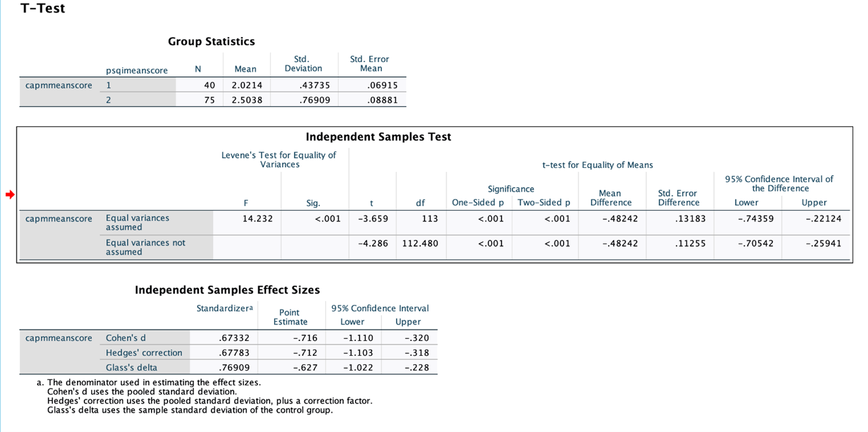The width and height of the screenshot is (868, 432).
Task: Click the group 2 mean 2.5038 cell
Action: point(247,100)
